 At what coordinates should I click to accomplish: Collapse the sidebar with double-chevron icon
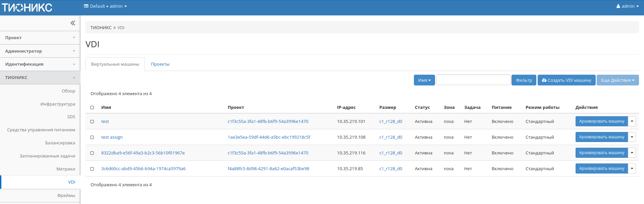tap(73, 23)
